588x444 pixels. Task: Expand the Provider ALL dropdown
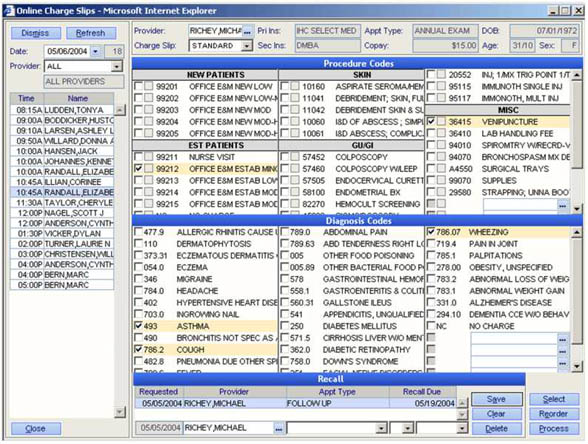coord(117,67)
